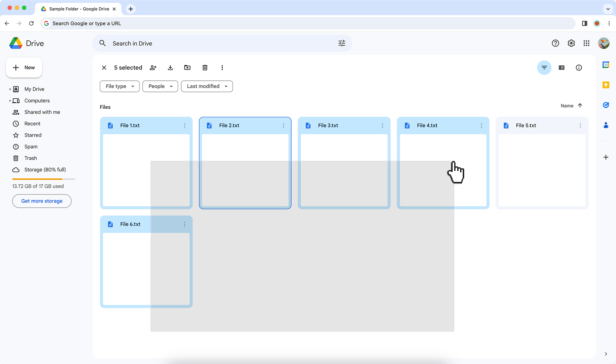Screen dimensions: 616x364
Task: Switch to list view layout
Action: pyautogui.click(x=561, y=68)
